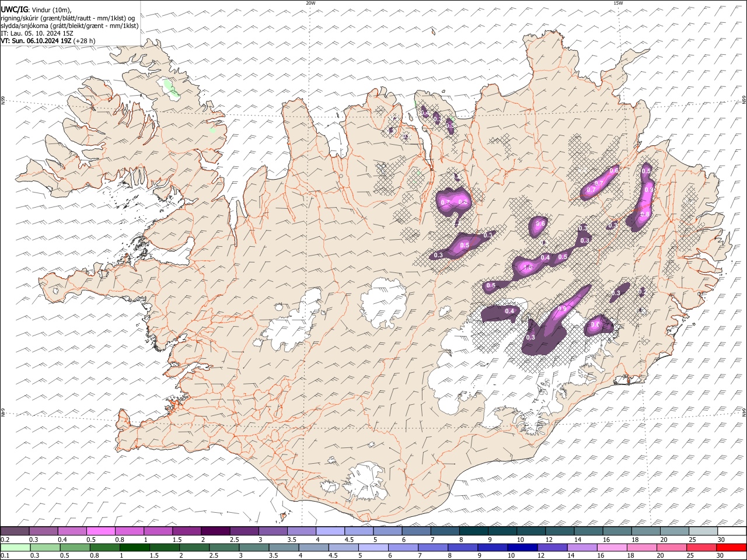The image size is (747, 560).
Task: Select the 'rigning/skúrir (grænt/blátt/rautt - mm/1klst) og' line
Action: 68,18
